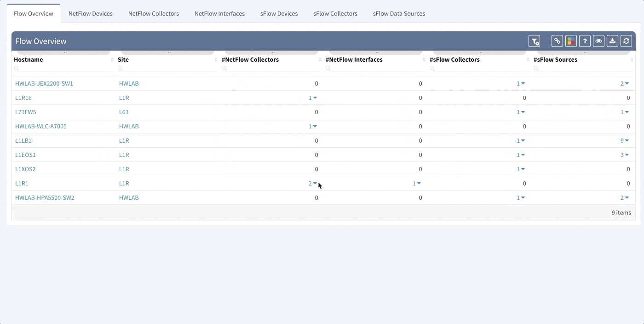Expand L1R1 NetFlow Interfaces count dropdown
Image resolution: width=644 pixels, height=324 pixels.
pos(417,183)
